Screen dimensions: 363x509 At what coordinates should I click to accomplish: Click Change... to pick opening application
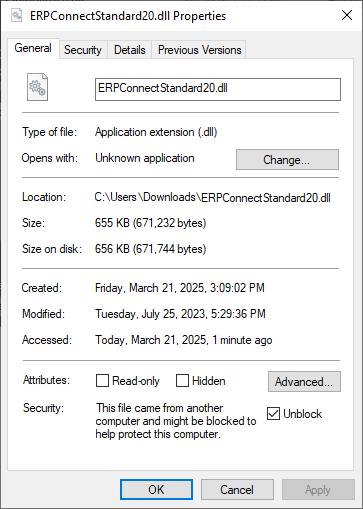click(x=287, y=160)
